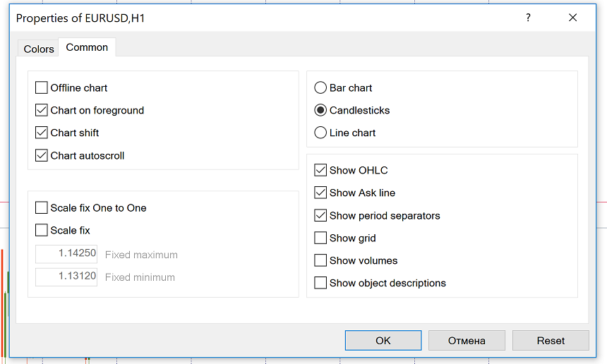
Task: Uncheck Chart on foreground
Action: (x=42, y=111)
